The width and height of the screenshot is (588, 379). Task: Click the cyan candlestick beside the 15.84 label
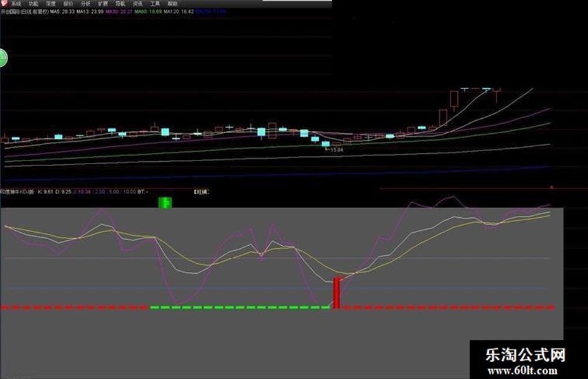tap(325, 144)
